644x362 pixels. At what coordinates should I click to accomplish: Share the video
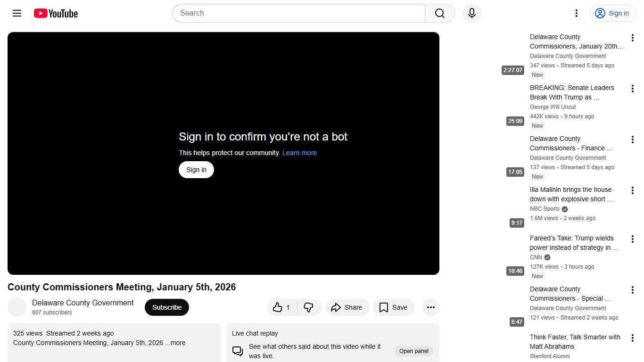click(347, 307)
